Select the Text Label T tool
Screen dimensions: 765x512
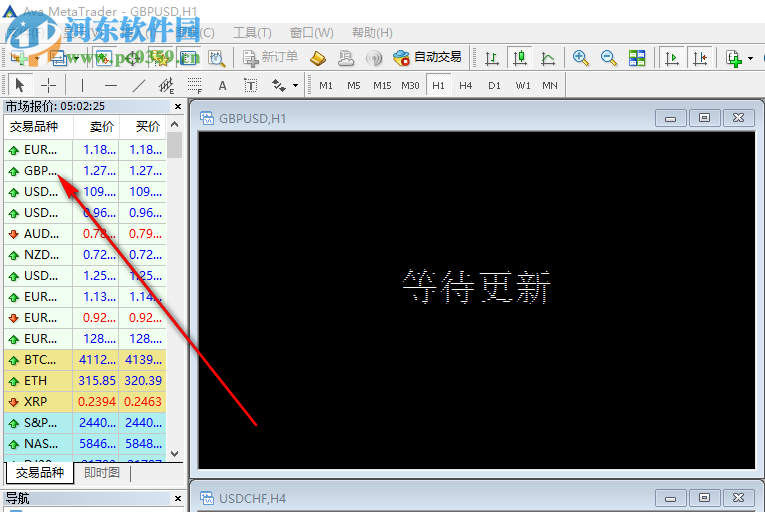tap(250, 85)
